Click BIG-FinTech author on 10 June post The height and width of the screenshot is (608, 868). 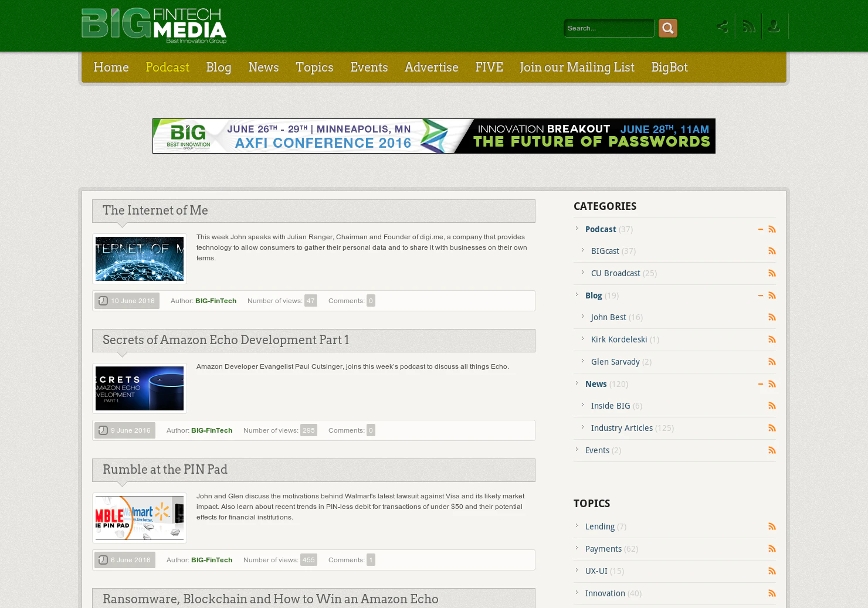pyautogui.click(x=216, y=301)
